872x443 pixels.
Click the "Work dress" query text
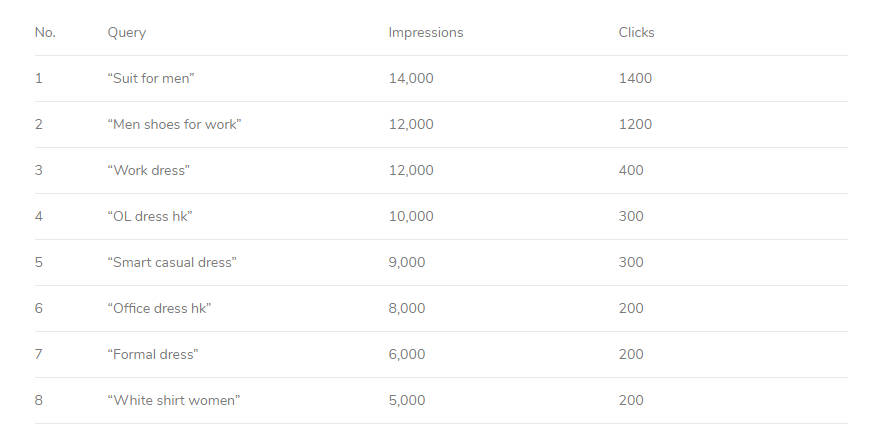[148, 171]
